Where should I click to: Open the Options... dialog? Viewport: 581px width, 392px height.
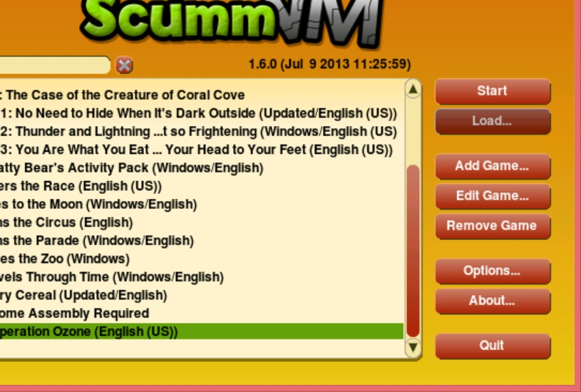point(493,271)
